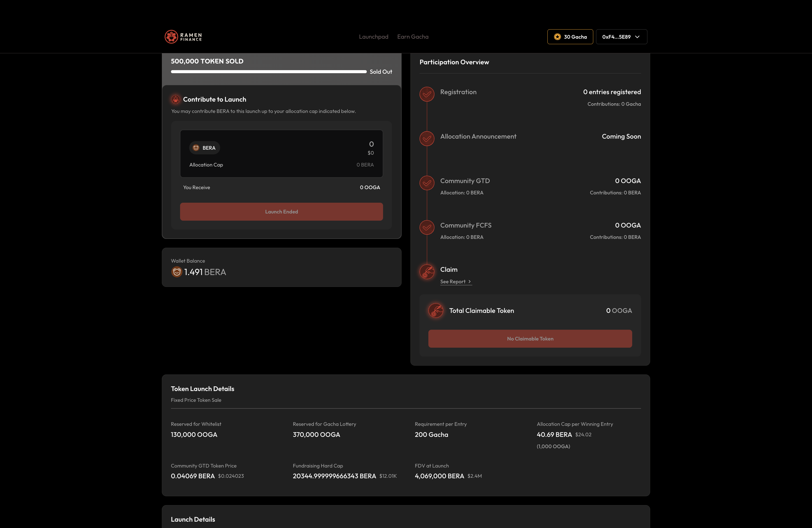Click the Ramen Finance logo

tap(184, 37)
